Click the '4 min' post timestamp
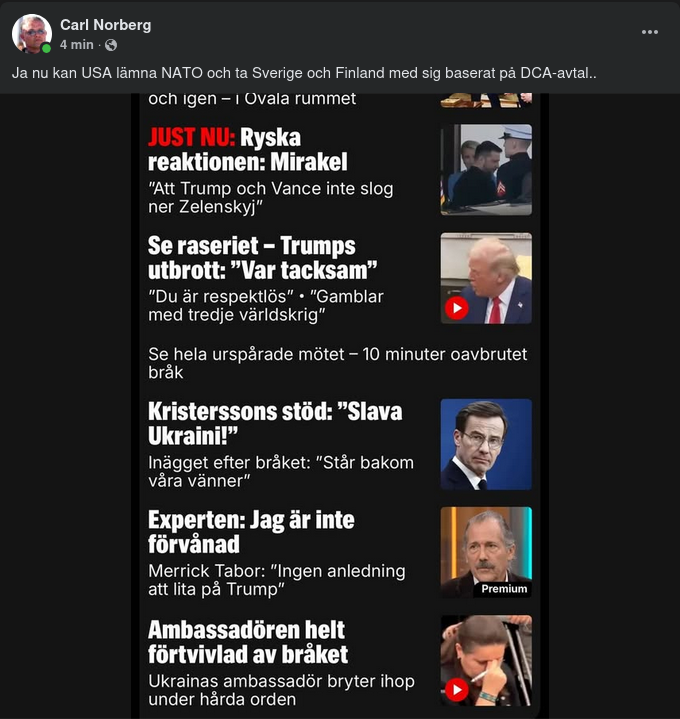The width and height of the screenshot is (680, 719). [x=76, y=45]
